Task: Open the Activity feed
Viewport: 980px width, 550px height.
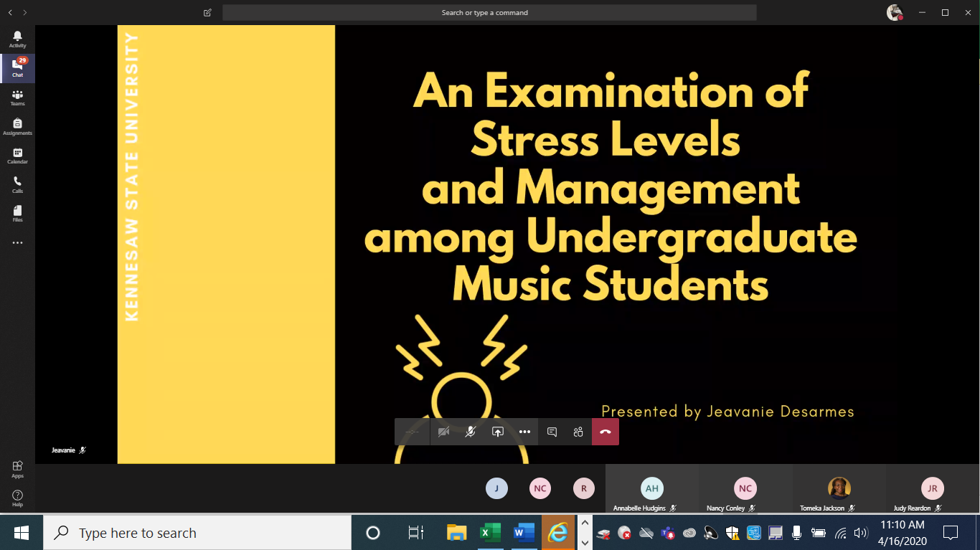Action: point(17,39)
